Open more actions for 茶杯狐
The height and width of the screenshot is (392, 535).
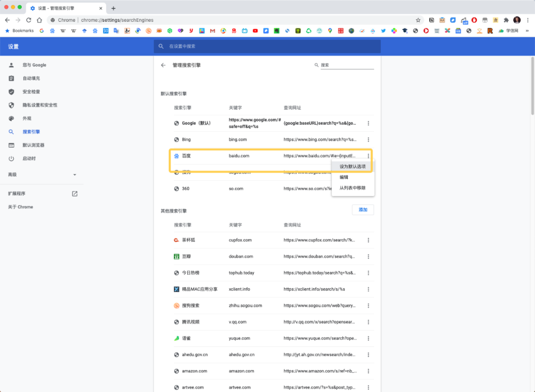368,240
